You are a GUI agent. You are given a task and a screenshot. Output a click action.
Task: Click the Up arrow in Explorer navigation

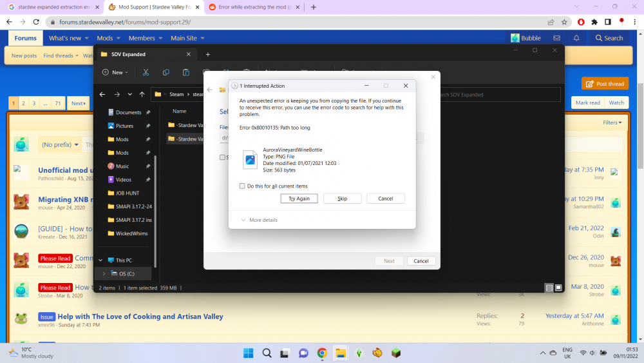141,94
